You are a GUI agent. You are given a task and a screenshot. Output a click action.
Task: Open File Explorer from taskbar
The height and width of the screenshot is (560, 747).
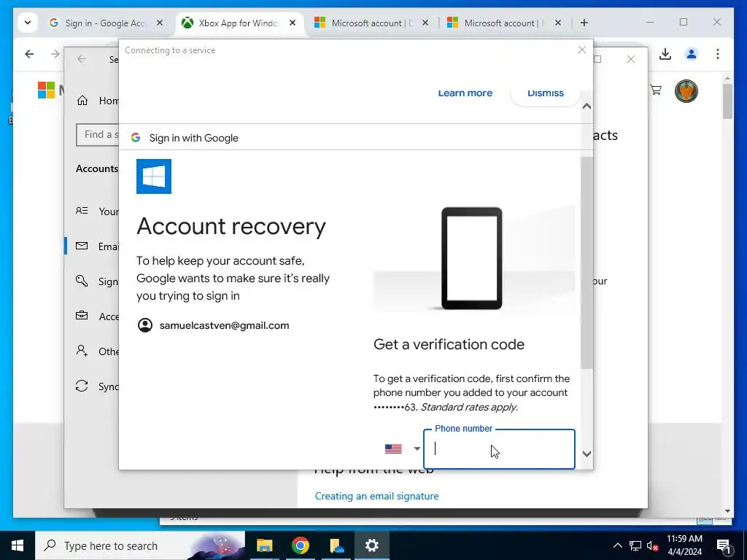click(264, 545)
